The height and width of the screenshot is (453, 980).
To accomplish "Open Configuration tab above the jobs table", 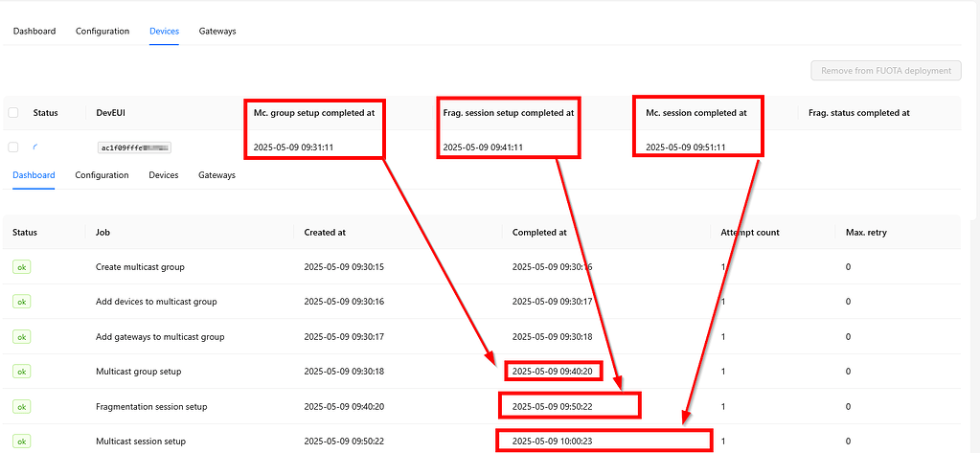I will [x=102, y=175].
